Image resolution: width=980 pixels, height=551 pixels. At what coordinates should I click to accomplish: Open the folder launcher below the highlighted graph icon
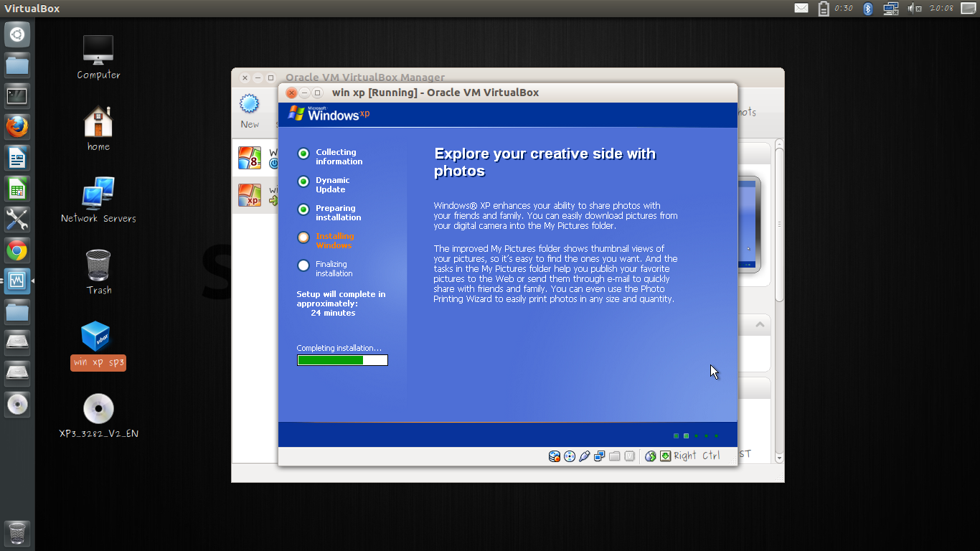click(x=17, y=312)
